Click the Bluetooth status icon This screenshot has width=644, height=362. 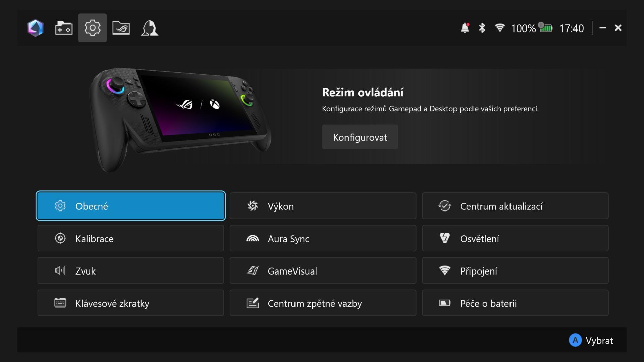click(482, 28)
